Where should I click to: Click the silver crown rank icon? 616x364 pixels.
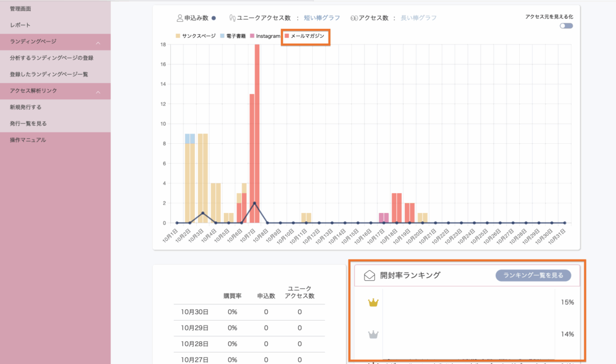373,334
